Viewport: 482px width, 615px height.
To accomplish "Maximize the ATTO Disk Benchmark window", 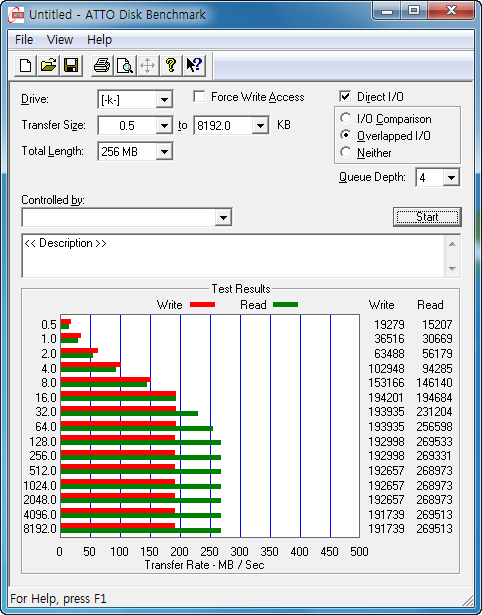I will pyautogui.click(x=414, y=11).
